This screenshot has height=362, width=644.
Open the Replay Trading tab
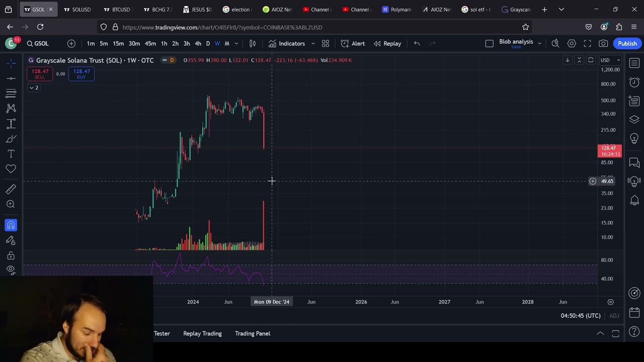(x=202, y=333)
